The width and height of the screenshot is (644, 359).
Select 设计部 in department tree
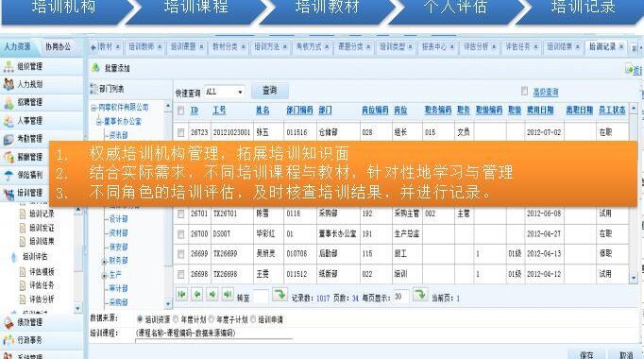click(118, 219)
